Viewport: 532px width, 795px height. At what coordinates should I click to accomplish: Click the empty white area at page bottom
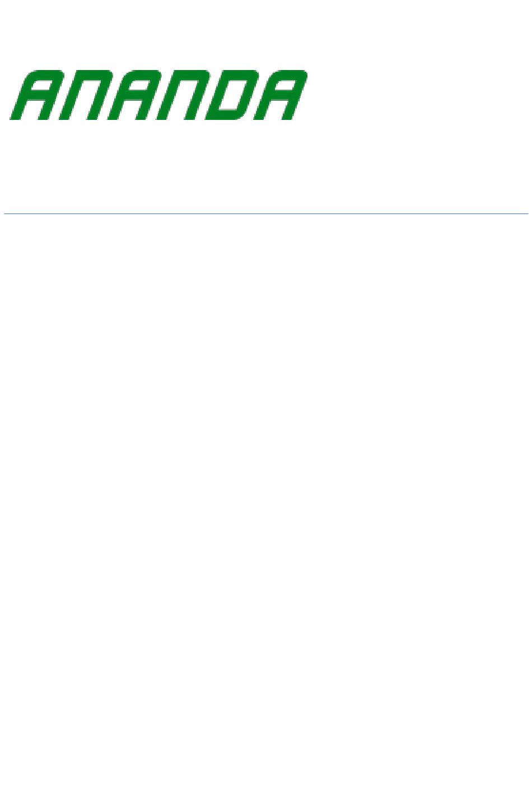pyautogui.click(x=266, y=756)
